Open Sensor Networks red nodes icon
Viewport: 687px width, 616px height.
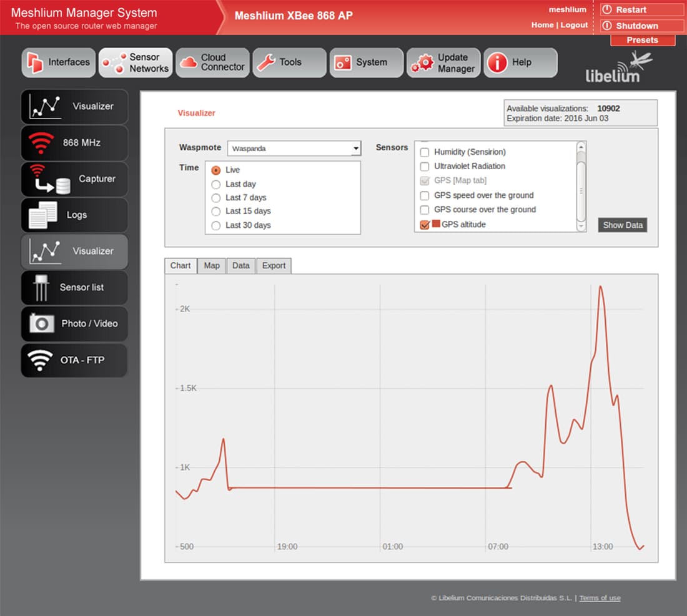(114, 63)
